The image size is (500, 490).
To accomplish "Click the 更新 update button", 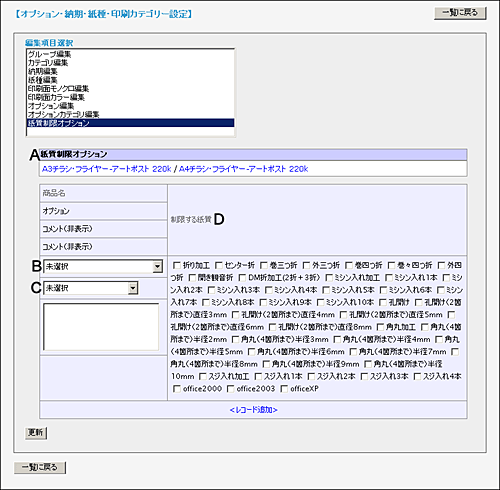I will [36, 433].
